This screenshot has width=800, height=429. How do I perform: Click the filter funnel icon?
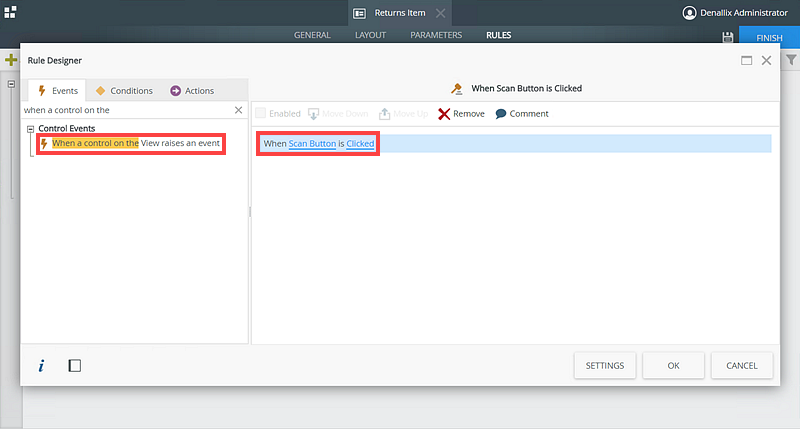pos(791,60)
